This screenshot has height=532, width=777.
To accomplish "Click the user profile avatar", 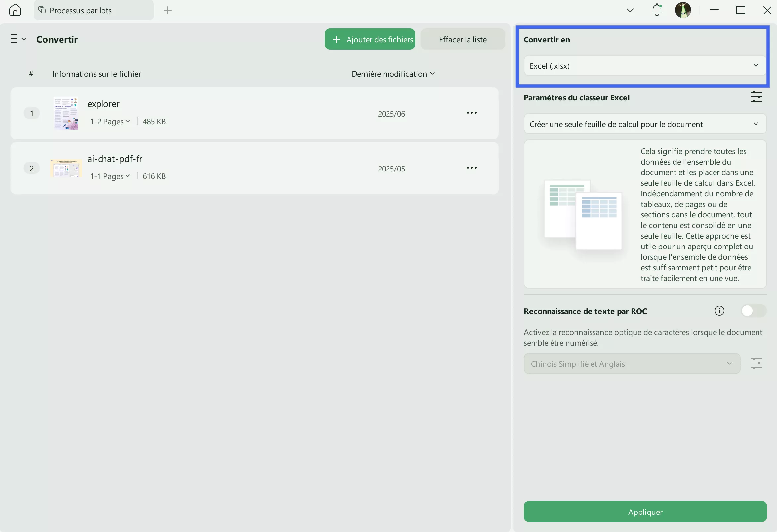I will [683, 10].
